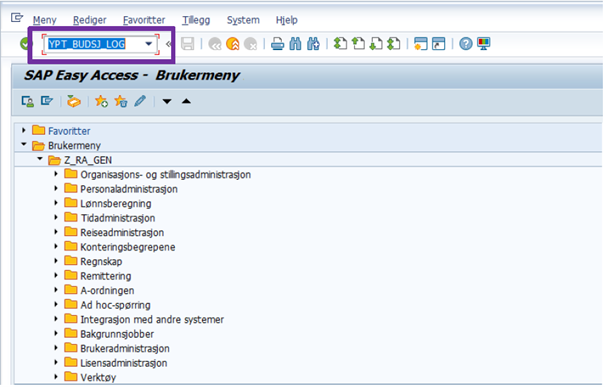605x387 pixels.
Task: Open the System menu
Action: point(243,20)
